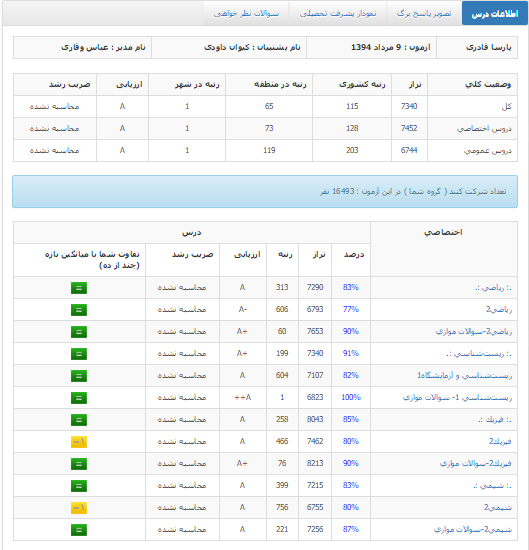Click the national rank value 203
Image resolution: width=529 pixels, height=550 pixels.
point(352,150)
